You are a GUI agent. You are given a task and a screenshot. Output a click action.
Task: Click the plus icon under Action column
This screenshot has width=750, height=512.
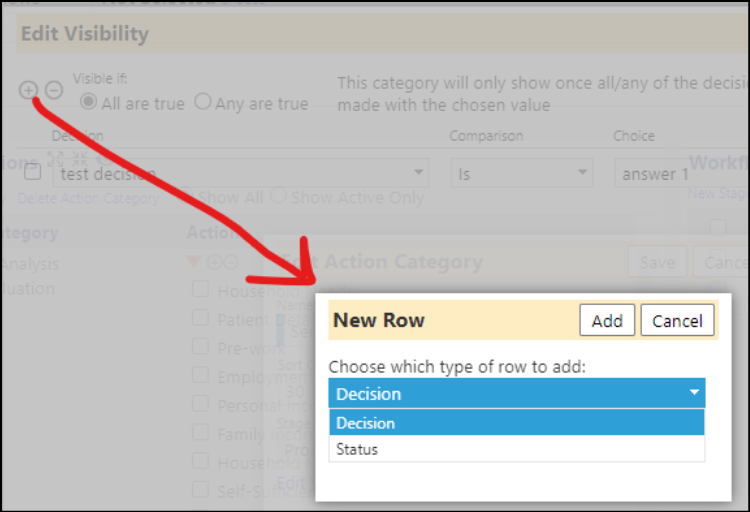(214, 262)
